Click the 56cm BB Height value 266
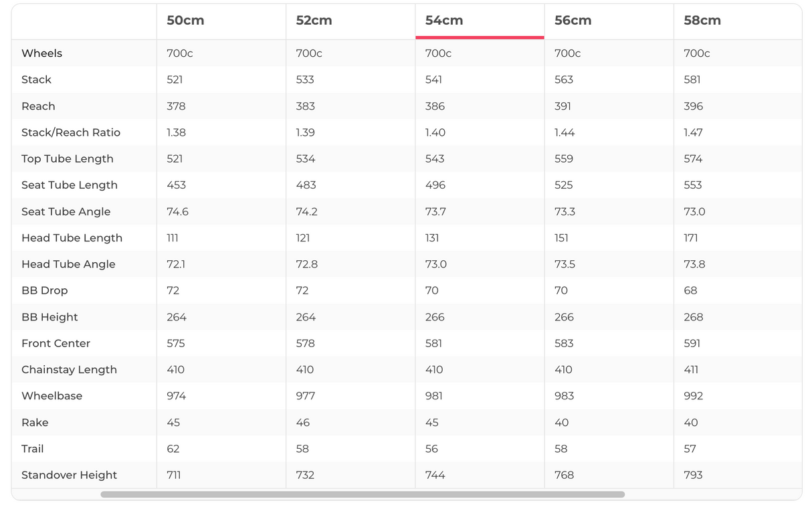Image resolution: width=812 pixels, height=509 pixels. [x=564, y=317]
